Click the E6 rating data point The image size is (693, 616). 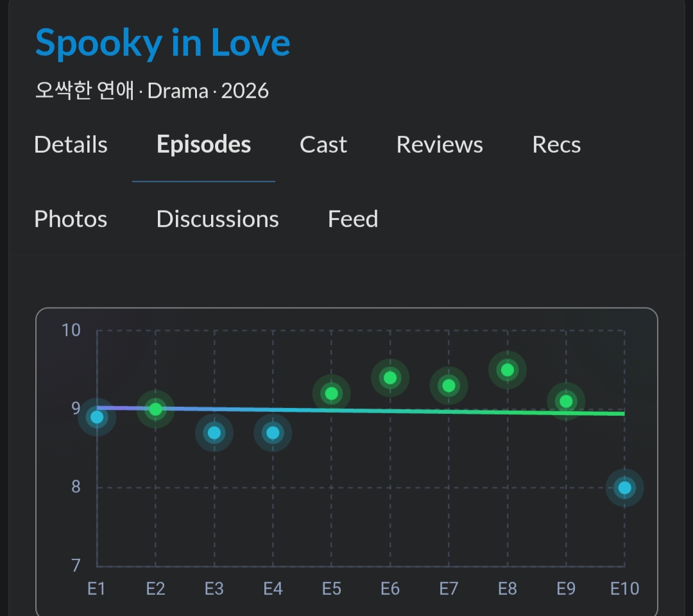390,378
